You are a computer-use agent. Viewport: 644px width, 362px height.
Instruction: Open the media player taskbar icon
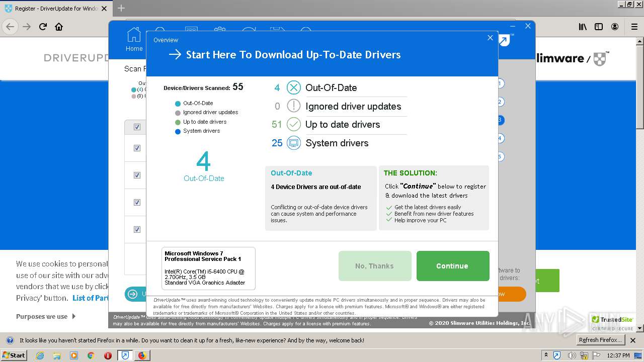click(x=74, y=355)
